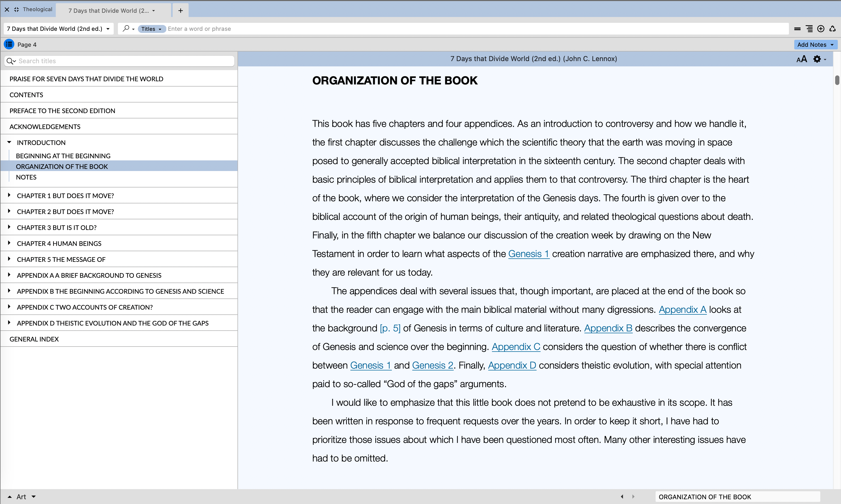Expand APPENDIX A A BRIEF BACKGROUND TO GENESIS
Viewport: 841px width, 504px height.
(9, 275)
